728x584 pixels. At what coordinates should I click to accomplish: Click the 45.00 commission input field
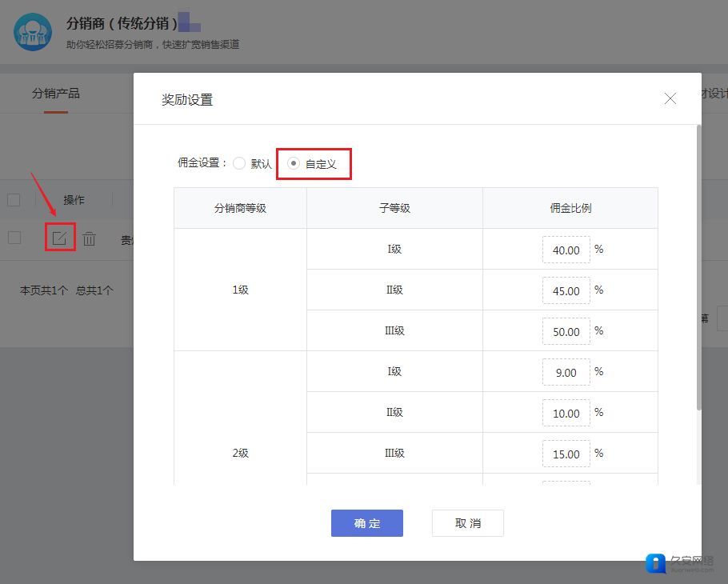point(566,290)
